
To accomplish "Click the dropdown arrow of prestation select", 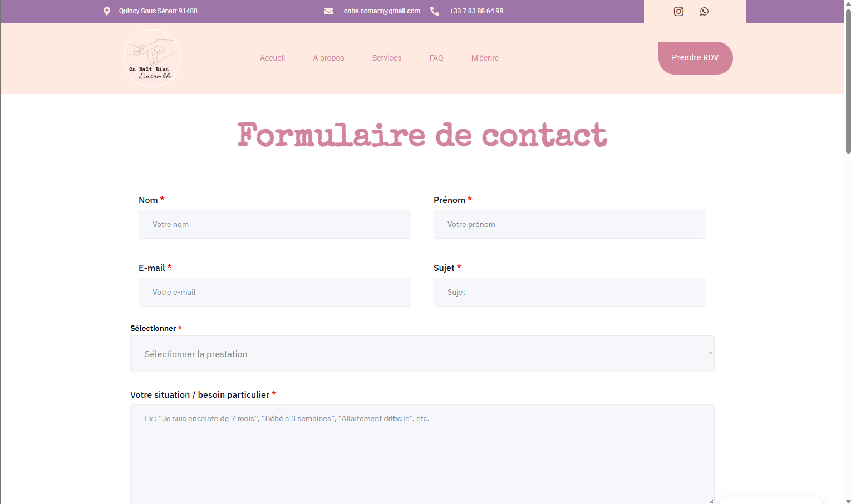I will pyautogui.click(x=710, y=354).
